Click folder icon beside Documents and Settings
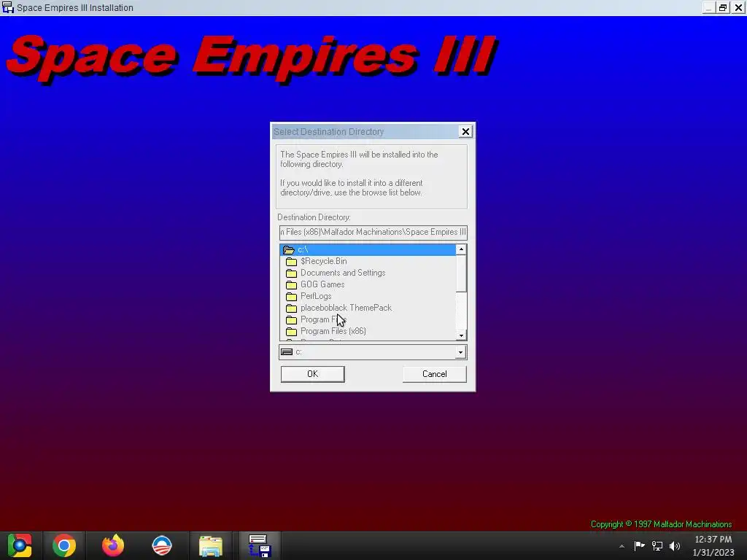This screenshot has width=747, height=560. [291, 273]
